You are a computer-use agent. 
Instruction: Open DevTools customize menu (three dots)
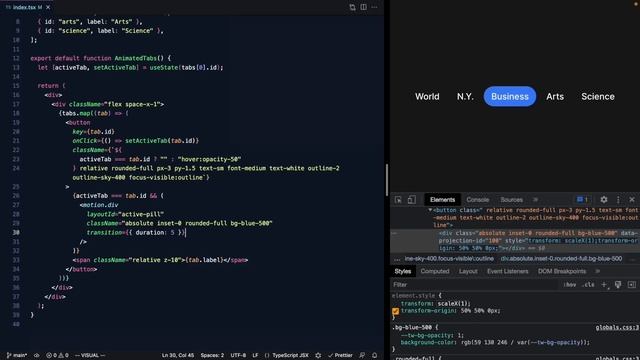coord(618,200)
